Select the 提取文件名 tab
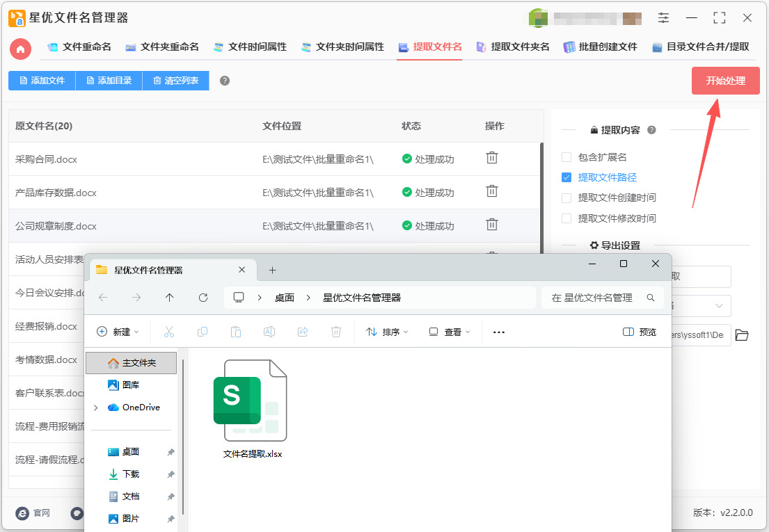Viewport: 769px width, 532px height. [x=429, y=47]
